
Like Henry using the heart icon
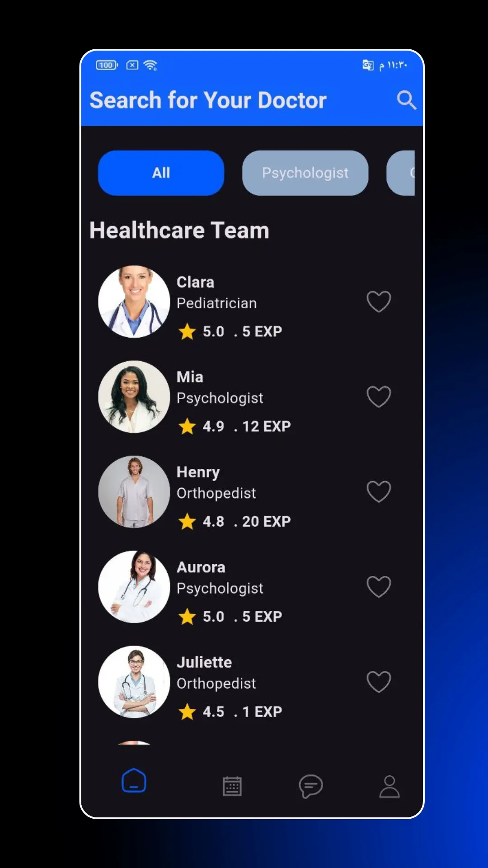pyautogui.click(x=379, y=491)
